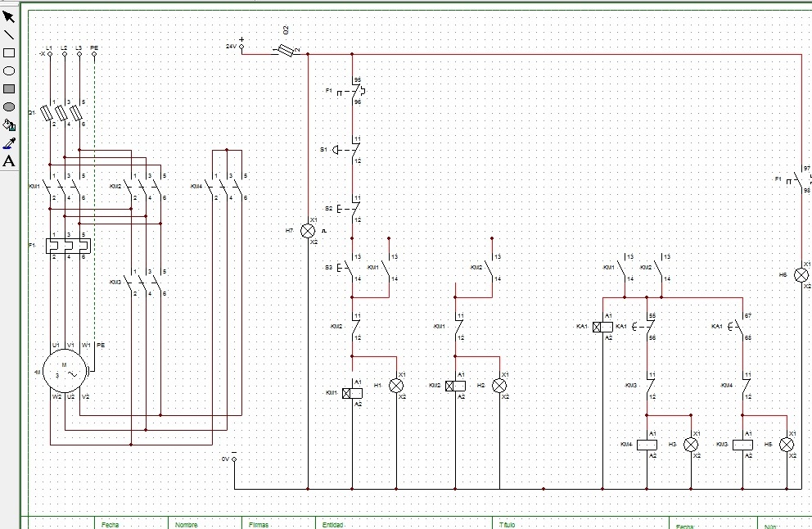Select the Q2 fuse symbol
The width and height of the screenshot is (812, 529).
click(x=285, y=51)
